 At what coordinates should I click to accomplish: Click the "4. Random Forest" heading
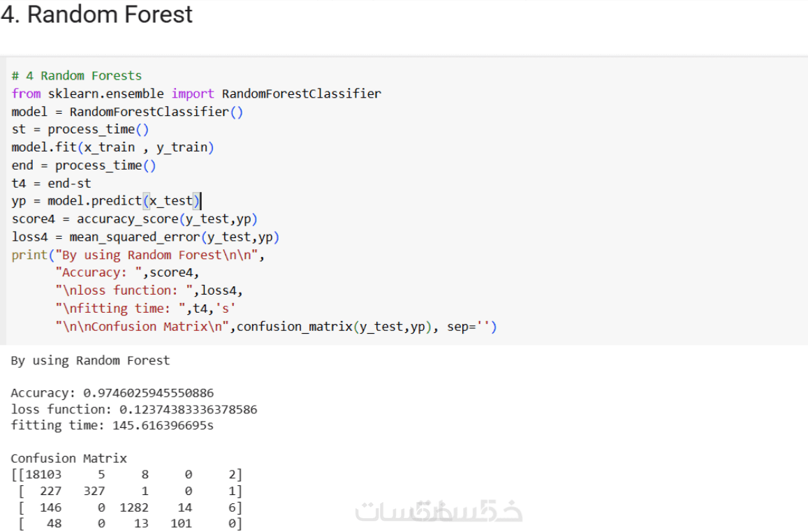(97, 15)
